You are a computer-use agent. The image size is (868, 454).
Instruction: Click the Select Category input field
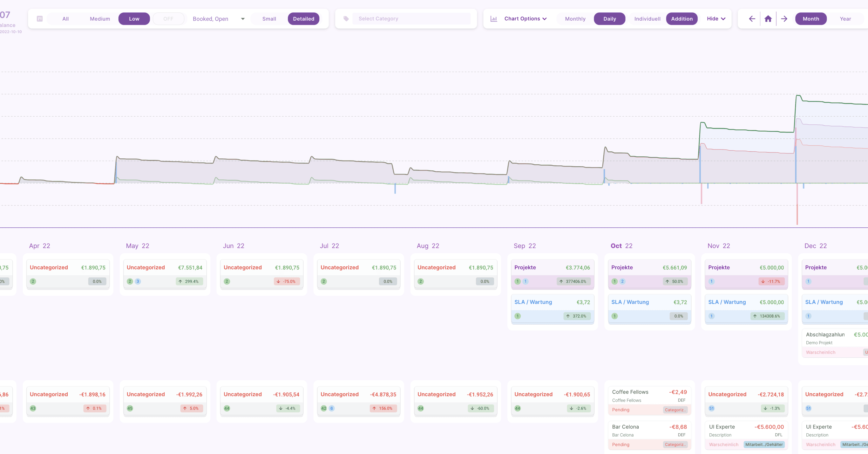[x=411, y=19]
